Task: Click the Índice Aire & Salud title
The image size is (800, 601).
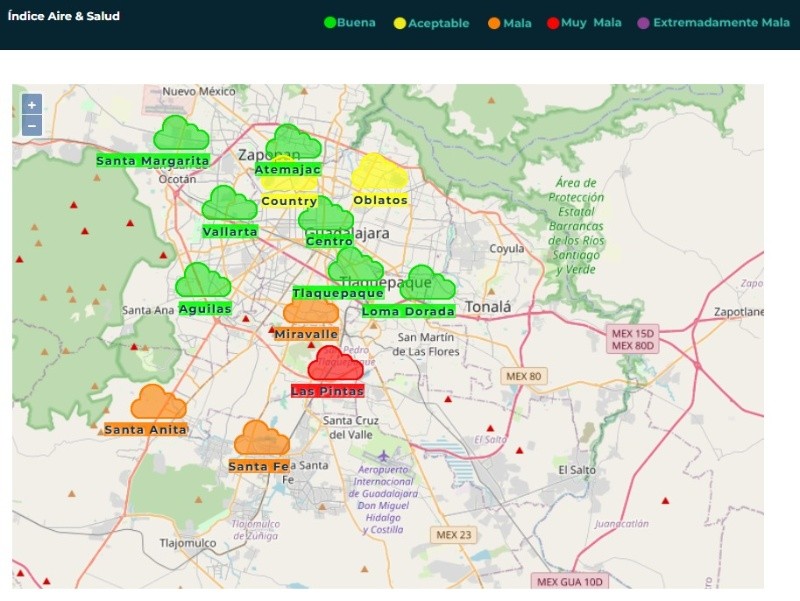Action: pos(64,16)
